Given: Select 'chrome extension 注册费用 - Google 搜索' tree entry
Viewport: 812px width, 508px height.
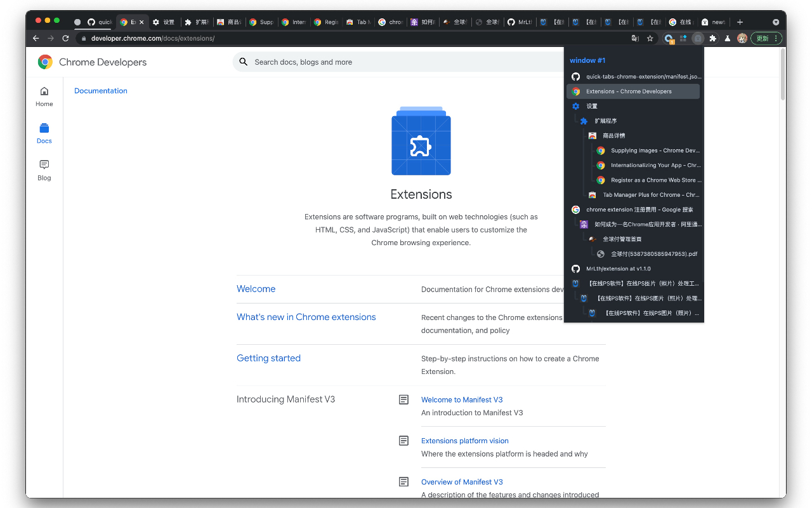Looking at the screenshot, I should (633, 210).
